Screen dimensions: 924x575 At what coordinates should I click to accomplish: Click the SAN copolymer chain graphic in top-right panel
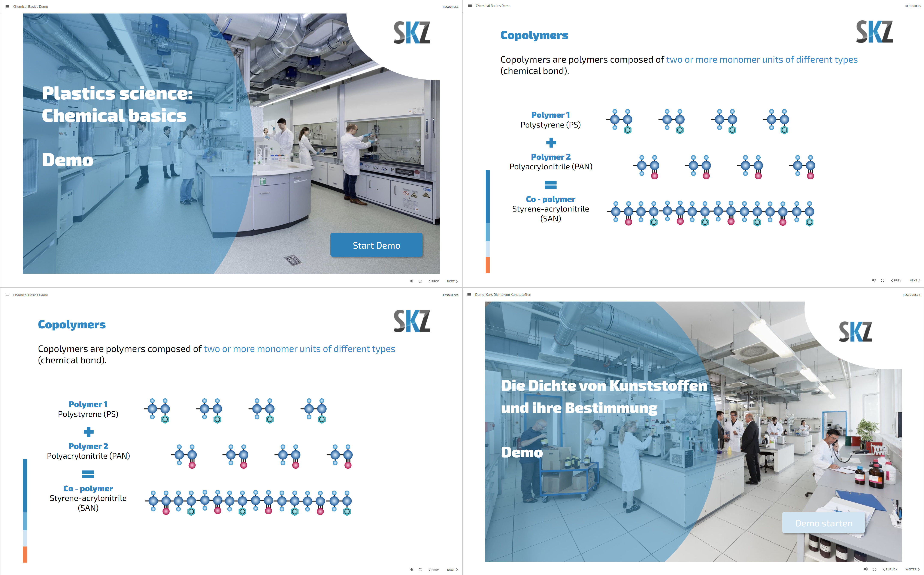[x=711, y=214]
